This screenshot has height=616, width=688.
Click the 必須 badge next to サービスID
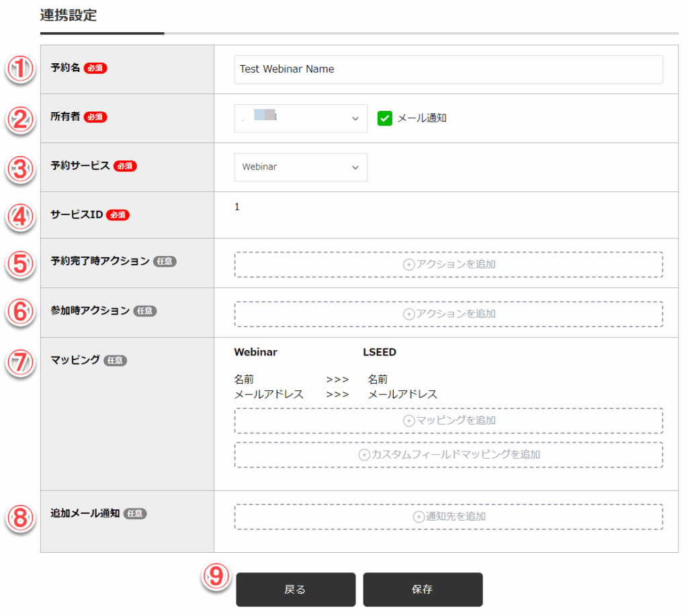[x=118, y=215]
